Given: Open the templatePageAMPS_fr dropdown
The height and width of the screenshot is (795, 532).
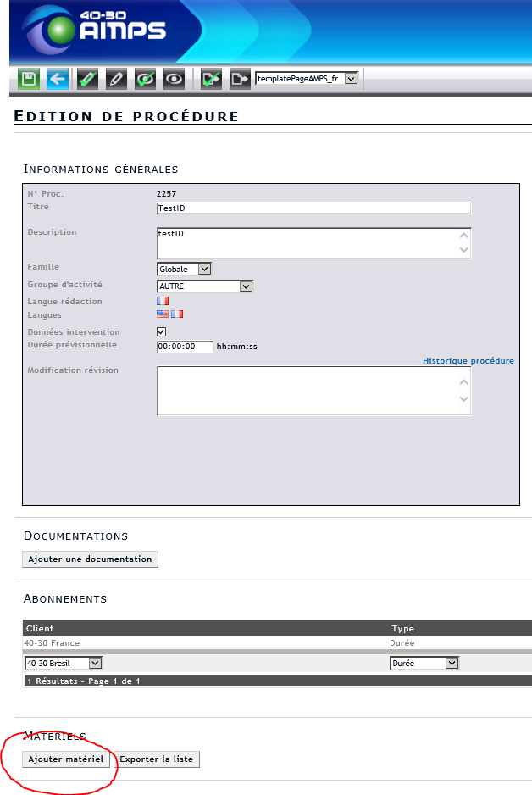Looking at the screenshot, I should pos(307,79).
